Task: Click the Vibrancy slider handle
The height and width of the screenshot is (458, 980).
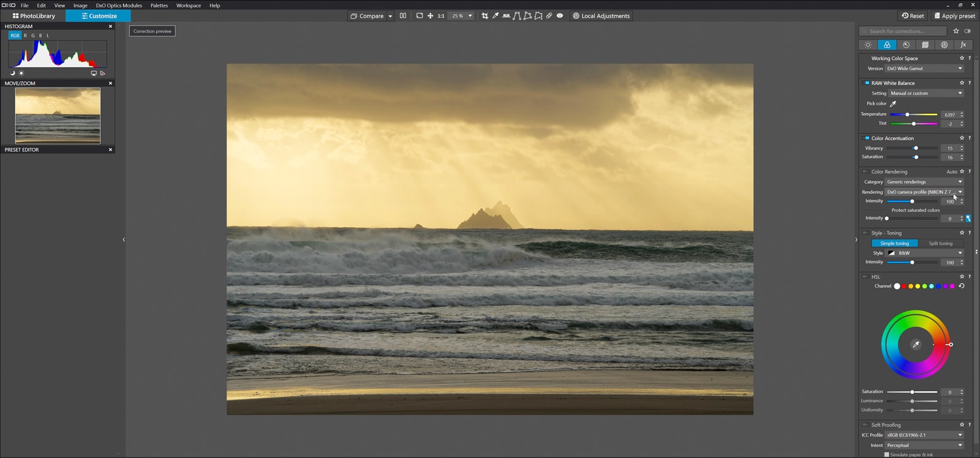Action: [916, 148]
